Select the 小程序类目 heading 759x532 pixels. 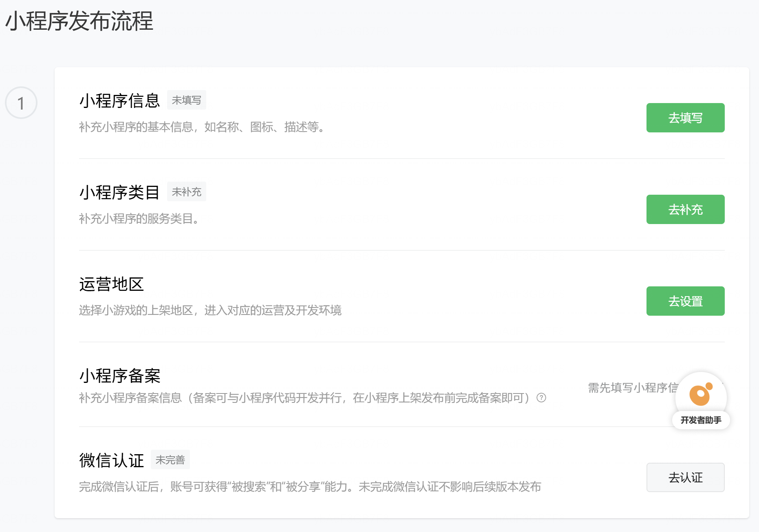click(119, 192)
